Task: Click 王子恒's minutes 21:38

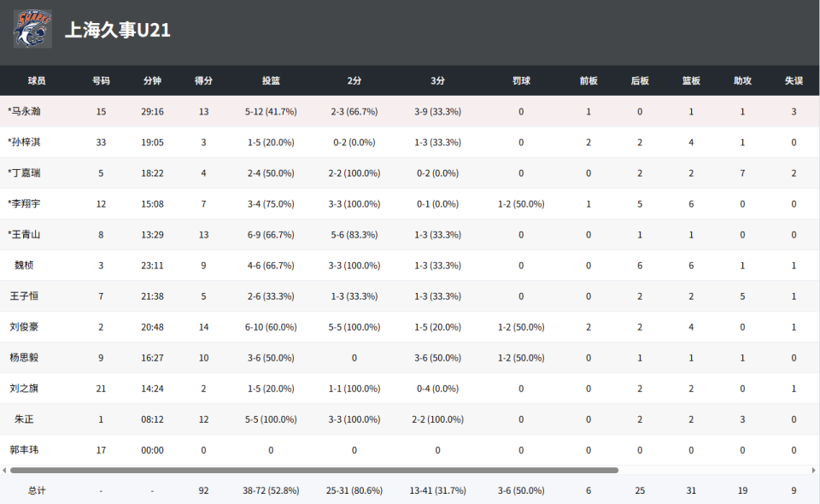Action: tap(152, 296)
